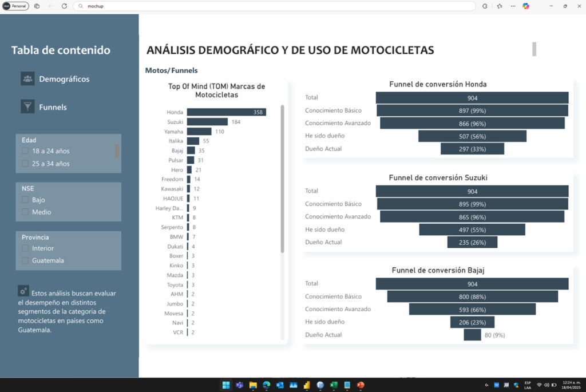Click the TOM chart vertical scrollbar
Image resolution: width=586 pixels, height=392 pixels.
282,179
